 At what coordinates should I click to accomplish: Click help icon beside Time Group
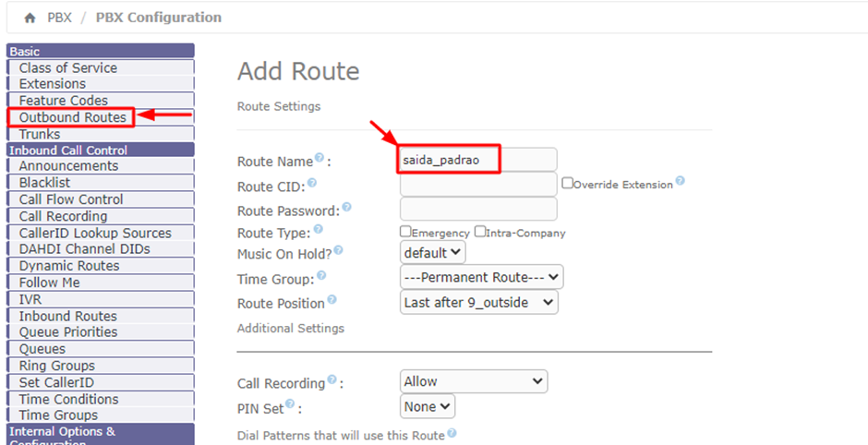click(320, 275)
